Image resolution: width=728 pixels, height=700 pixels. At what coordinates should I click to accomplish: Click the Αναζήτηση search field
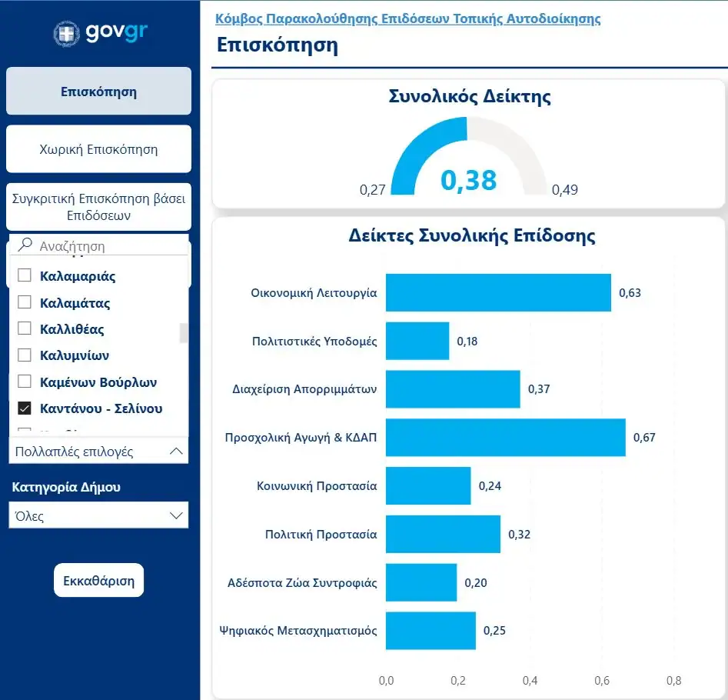[108, 246]
